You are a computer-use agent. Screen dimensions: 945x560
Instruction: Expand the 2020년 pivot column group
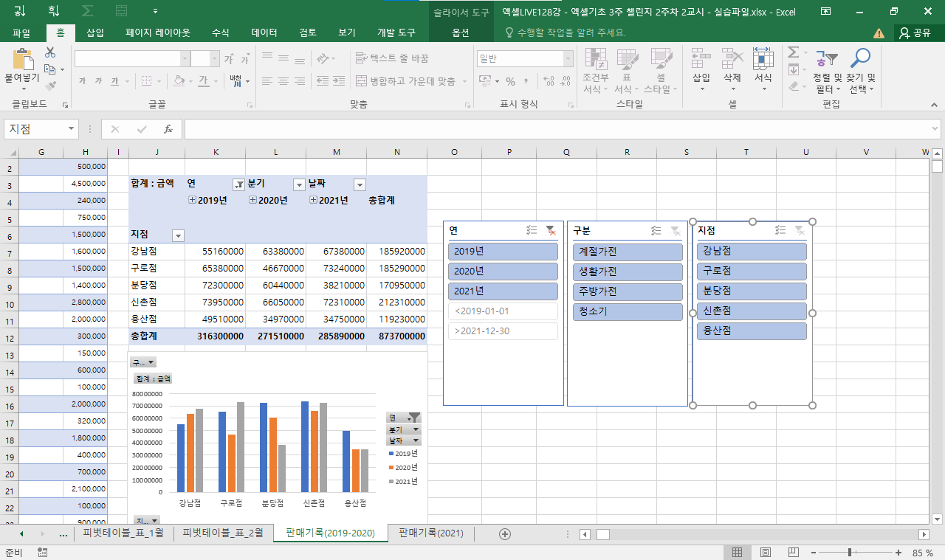[252, 200]
